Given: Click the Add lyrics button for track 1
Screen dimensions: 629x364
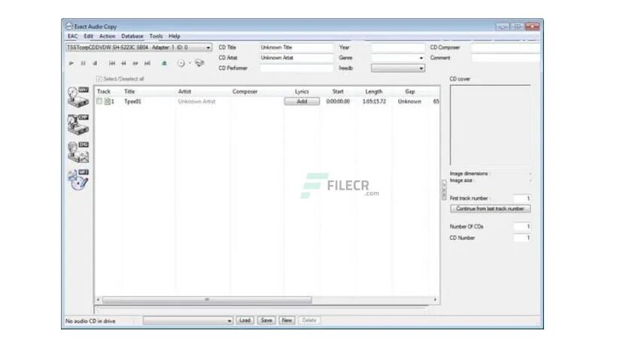Looking at the screenshot, I should (302, 102).
